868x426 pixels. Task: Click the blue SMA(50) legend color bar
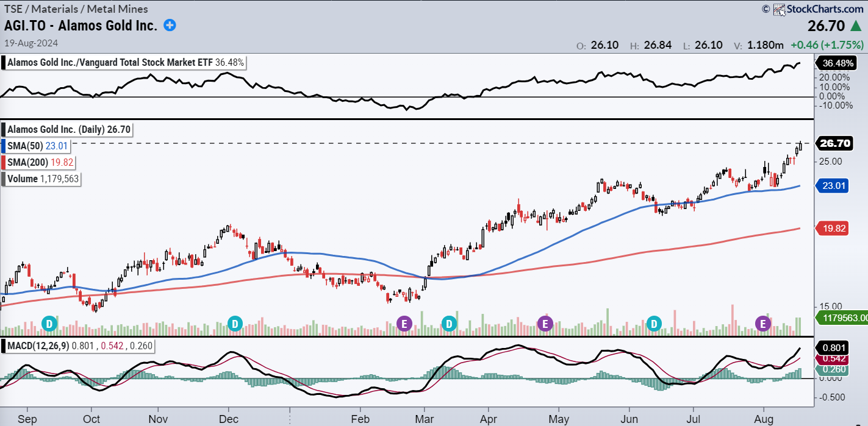[x=4, y=146]
